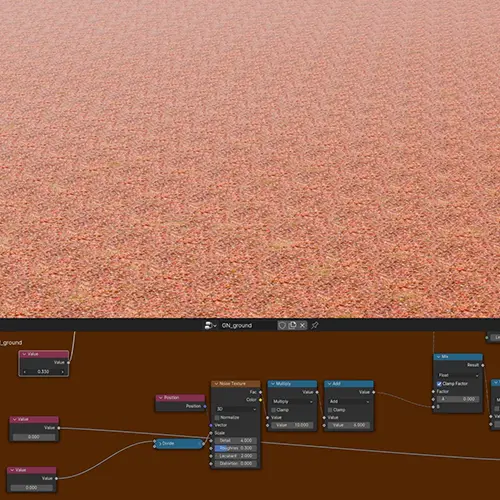The height and width of the screenshot is (500, 500).
Task: Click the Multiply Value 10.000 field
Action: pyautogui.click(x=292, y=425)
